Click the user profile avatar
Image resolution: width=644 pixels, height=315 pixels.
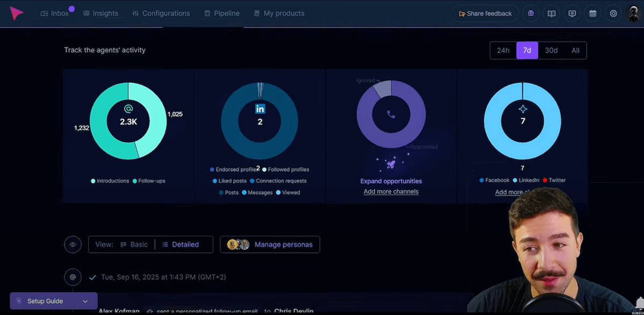click(634, 13)
